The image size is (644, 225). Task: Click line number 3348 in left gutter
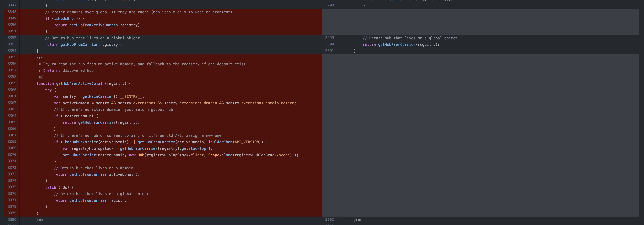click(12, 12)
